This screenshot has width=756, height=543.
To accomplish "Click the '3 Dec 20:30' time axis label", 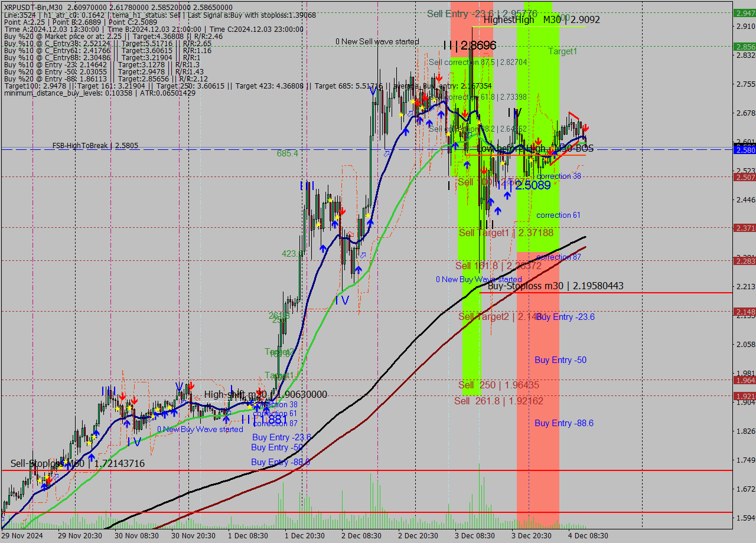I will tap(533, 536).
